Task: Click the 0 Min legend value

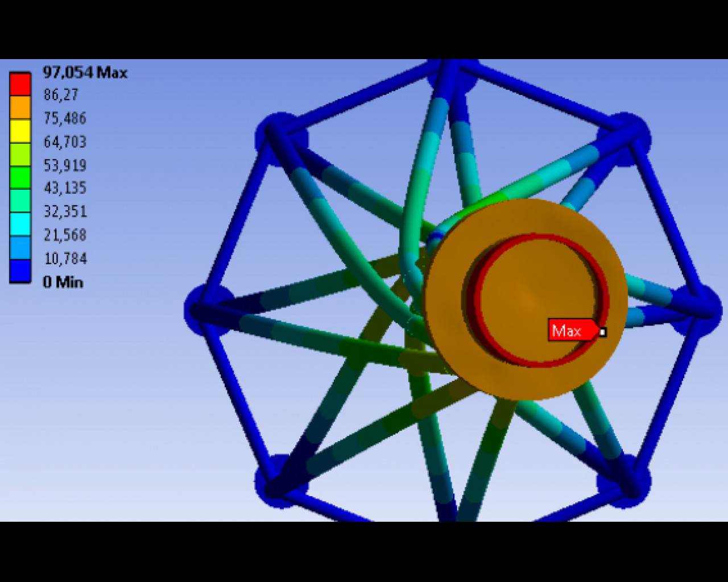Action: pos(63,282)
